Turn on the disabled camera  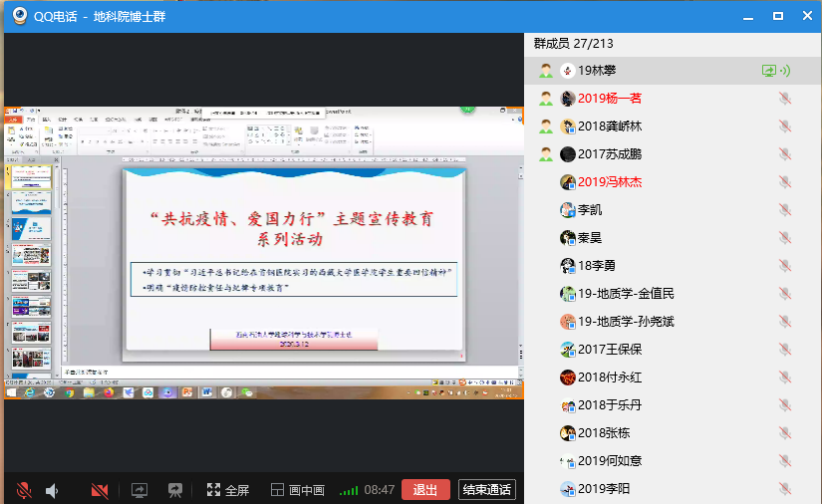[100, 490]
